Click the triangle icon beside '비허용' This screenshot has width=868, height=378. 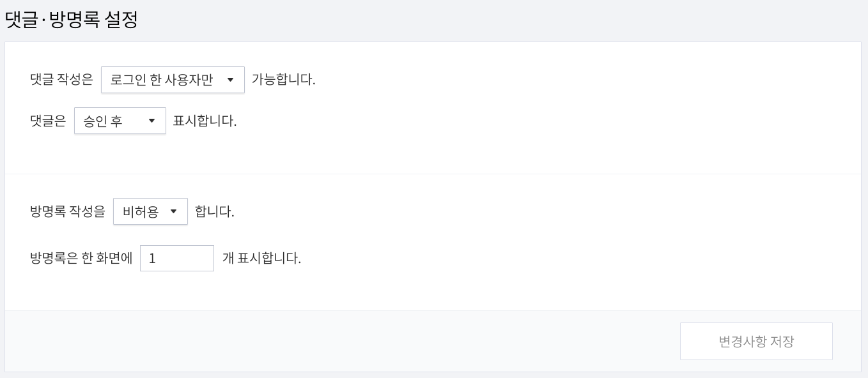tap(173, 211)
